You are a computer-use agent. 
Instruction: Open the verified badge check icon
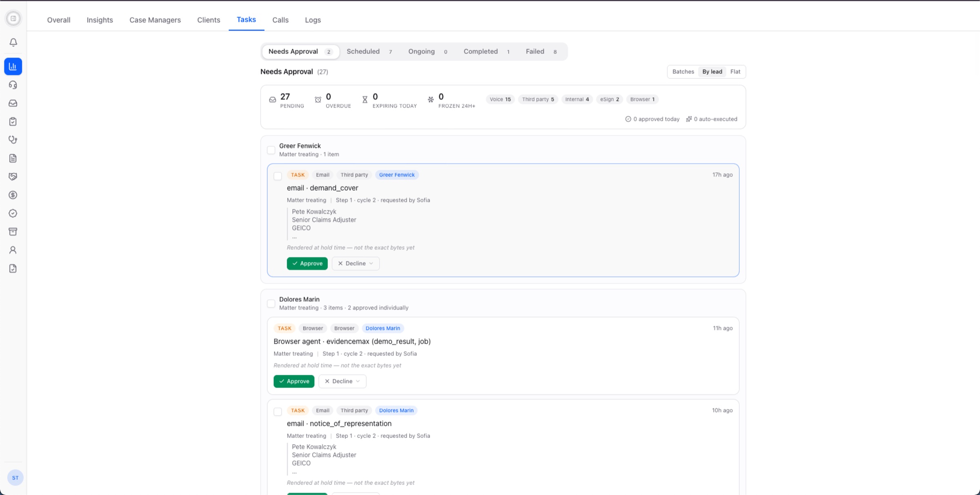click(x=13, y=213)
